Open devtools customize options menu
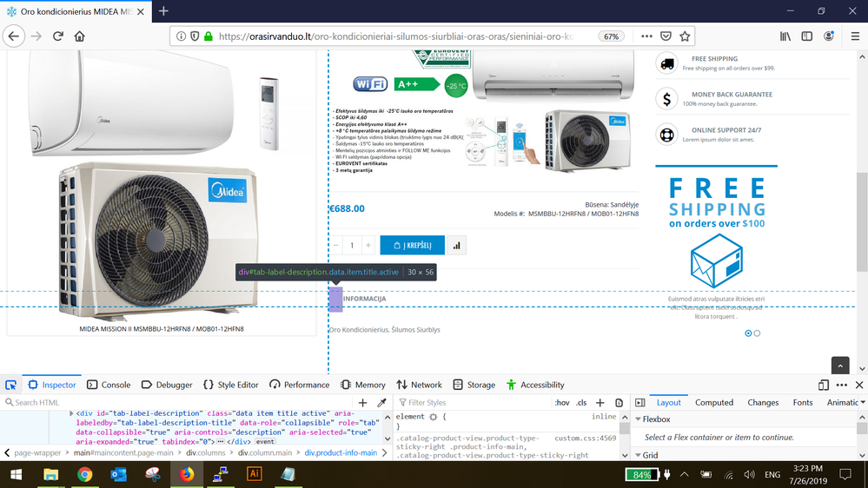This screenshot has width=868, height=488. [842, 385]
